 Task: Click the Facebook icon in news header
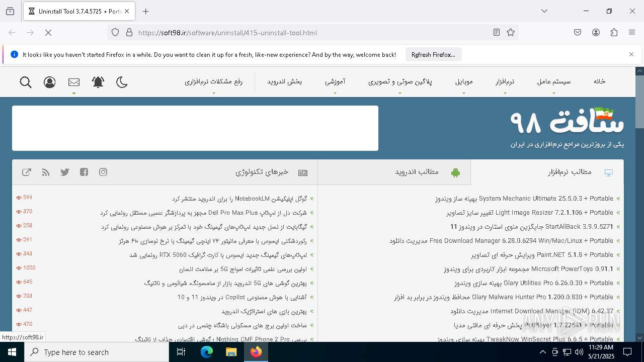84,172
